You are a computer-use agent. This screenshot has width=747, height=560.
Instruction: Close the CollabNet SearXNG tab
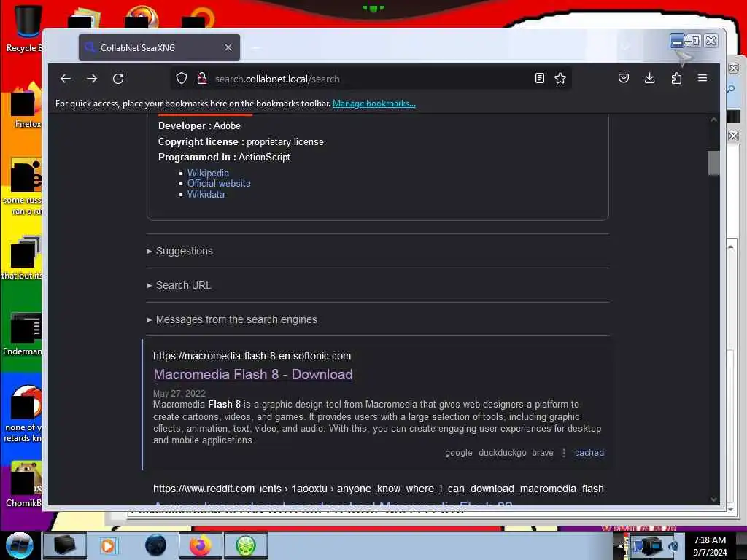(x=228, y=47)
